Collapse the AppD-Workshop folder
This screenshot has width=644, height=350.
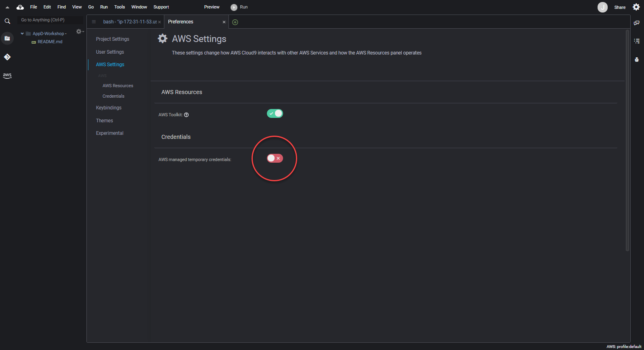tap(22, 34)
